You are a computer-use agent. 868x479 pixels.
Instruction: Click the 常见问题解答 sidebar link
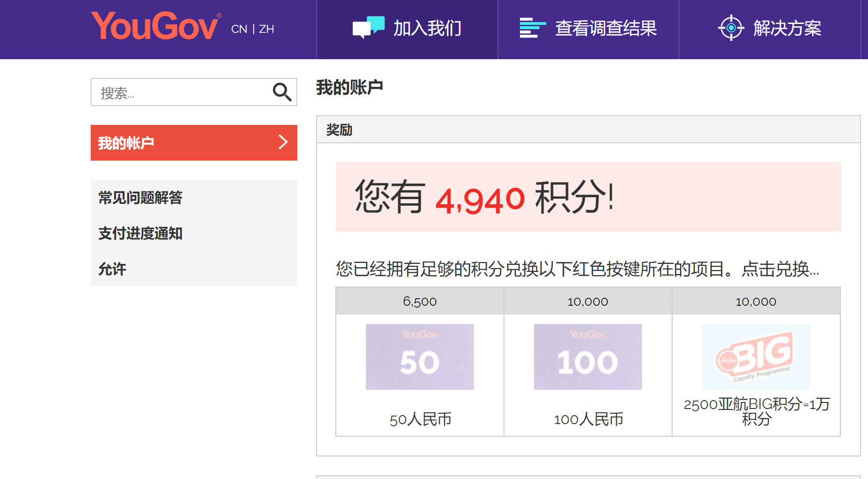[140, 198]
